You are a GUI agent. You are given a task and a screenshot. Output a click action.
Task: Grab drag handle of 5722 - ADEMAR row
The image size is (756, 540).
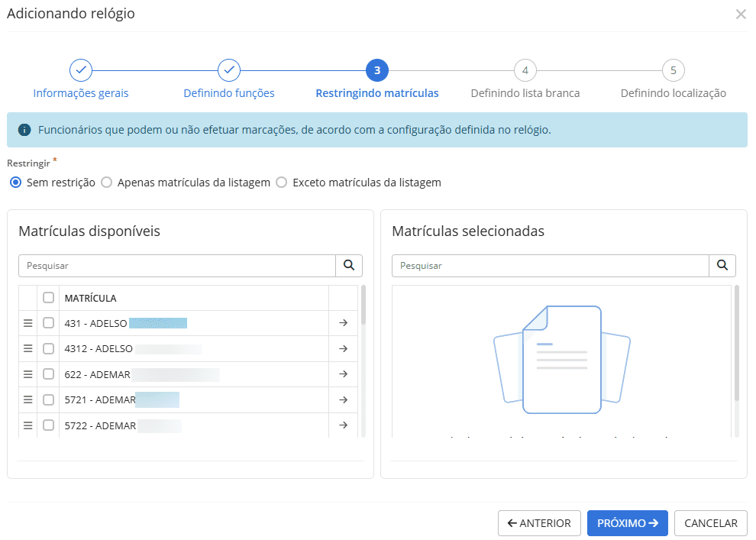coord(28,425)
